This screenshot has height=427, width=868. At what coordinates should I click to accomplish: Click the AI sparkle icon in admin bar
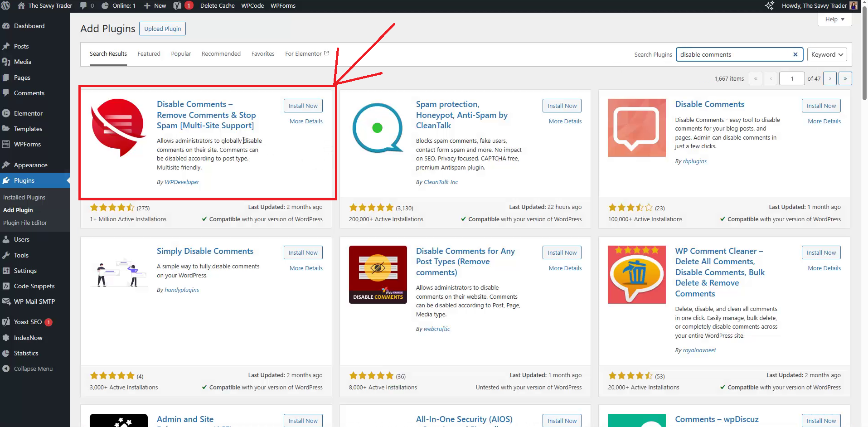[x=769, y=6]
